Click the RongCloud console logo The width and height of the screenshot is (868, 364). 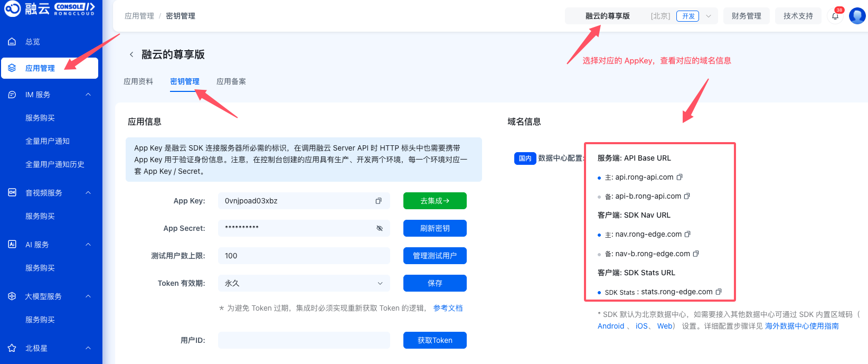pyautogui.click(x=50, y=8)
